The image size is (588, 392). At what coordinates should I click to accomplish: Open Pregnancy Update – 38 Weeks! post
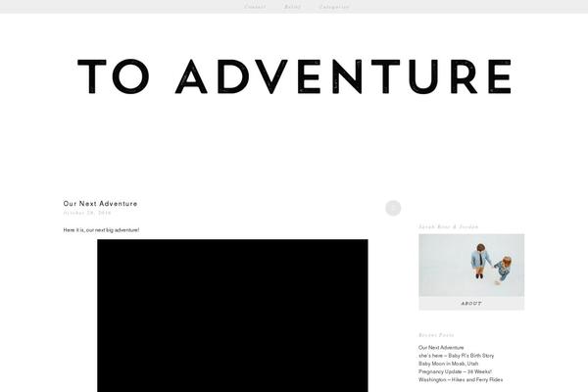pos(456,371)
